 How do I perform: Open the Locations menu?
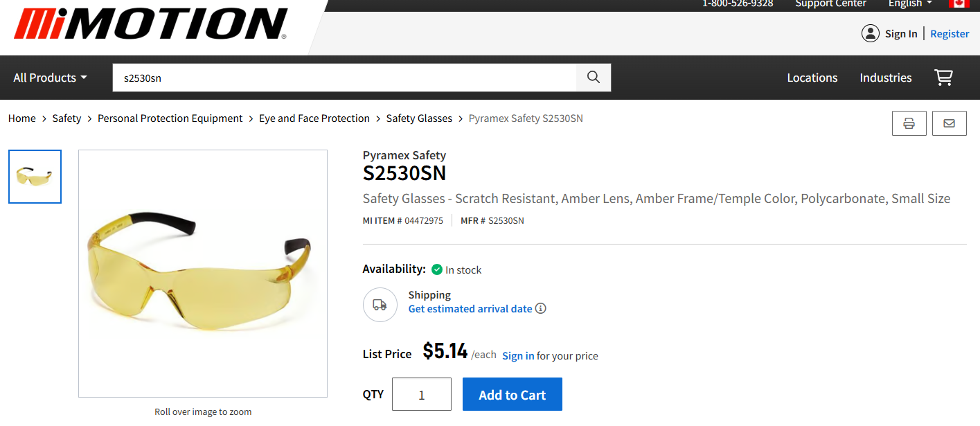(812, 78)
